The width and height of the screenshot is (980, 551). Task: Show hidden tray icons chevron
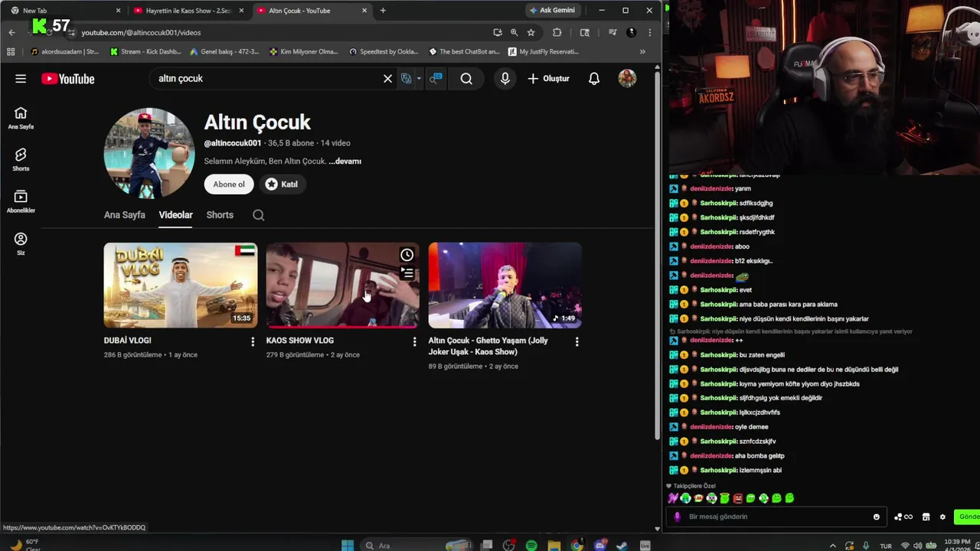click(x=833, y=546)
